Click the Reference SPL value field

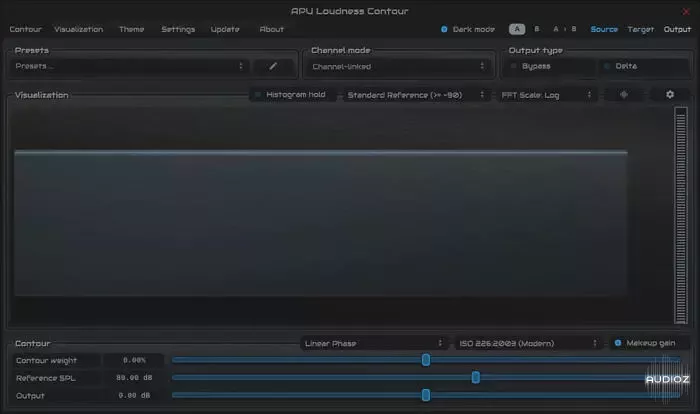(x=134, y=378)
